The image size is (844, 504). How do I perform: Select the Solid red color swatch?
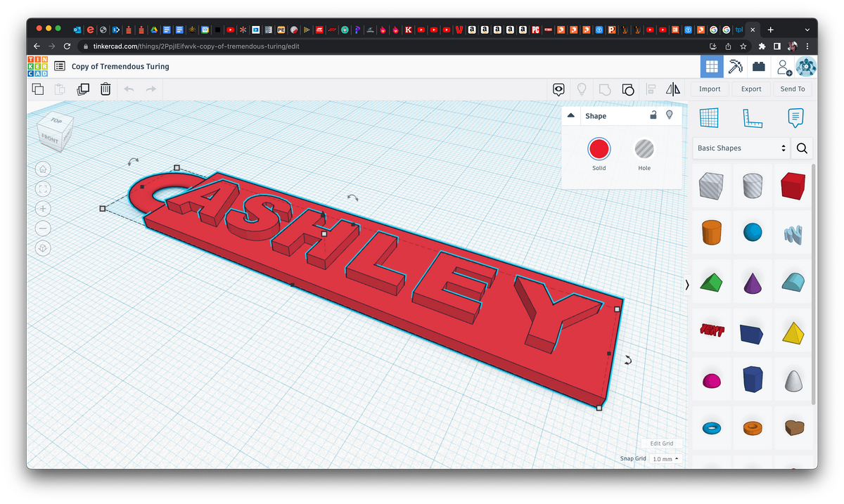pyautogui.click(x=599, y=148)
